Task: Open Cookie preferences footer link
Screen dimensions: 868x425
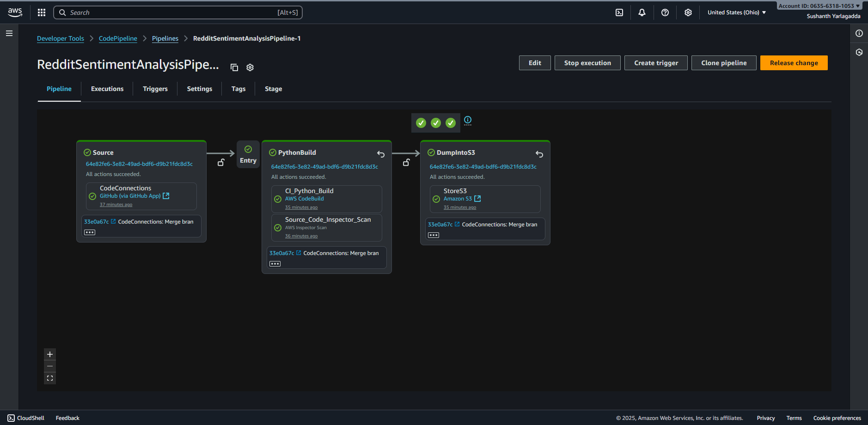Action: 837,418
